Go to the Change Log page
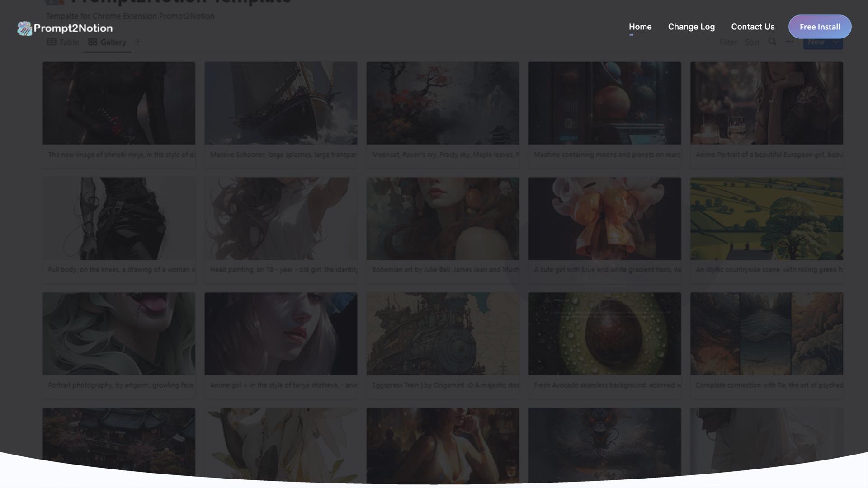868x488 pixels. click(x=691, y=27)
